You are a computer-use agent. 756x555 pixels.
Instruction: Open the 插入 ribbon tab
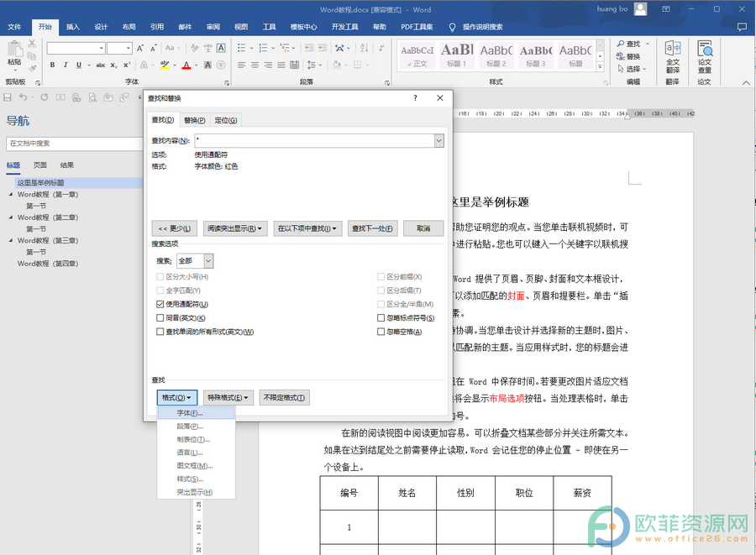[73, 27]
